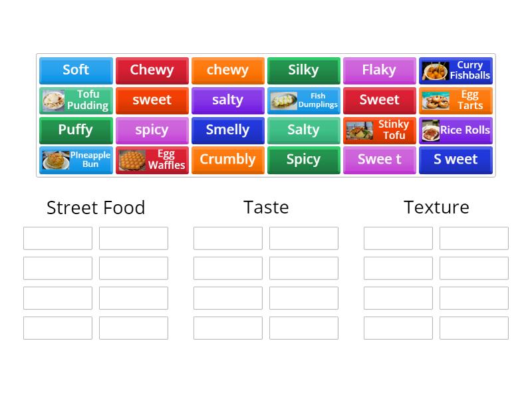
Task: Click the Street Food category heading
Action: (x=95, y=207)
